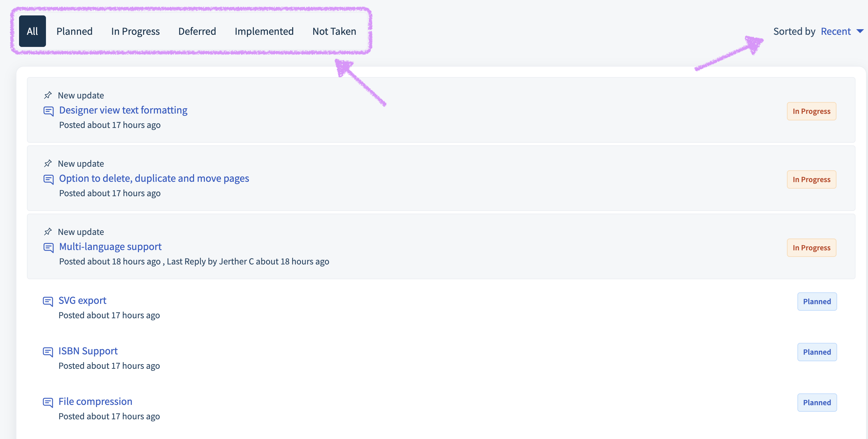
Task: Click the pin icon above Multi-language support
Action: tap(48, 232)
